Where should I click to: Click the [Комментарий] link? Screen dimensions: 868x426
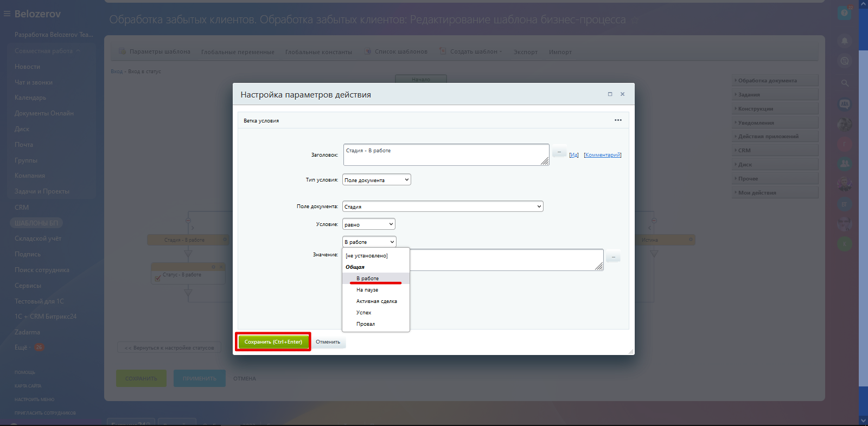point(603,155)
